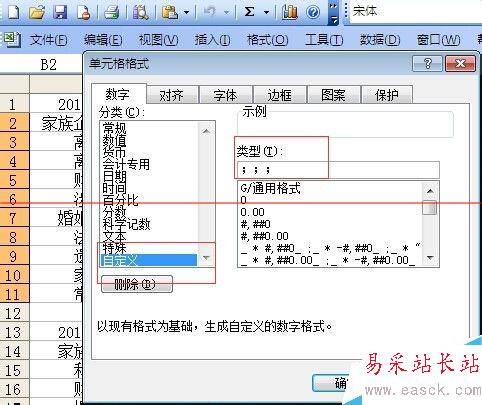Open the 插入(I) menu

(212, 40)
